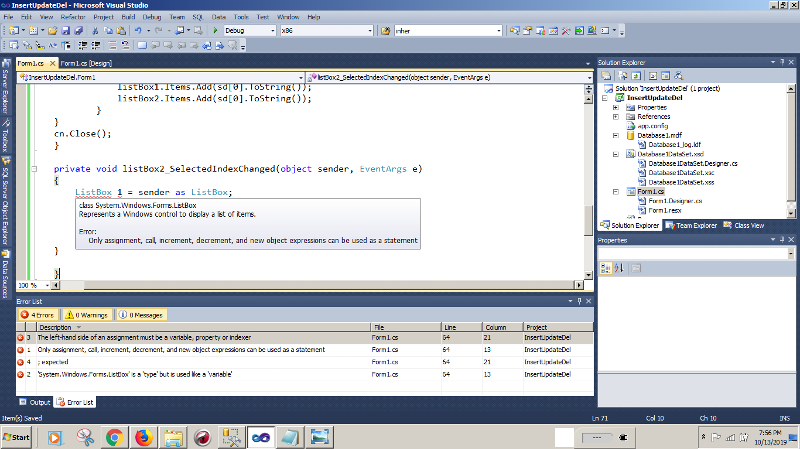Select app.config in Solution Explorer
Viewport: 800px width, 449px height.
point(653,126)
